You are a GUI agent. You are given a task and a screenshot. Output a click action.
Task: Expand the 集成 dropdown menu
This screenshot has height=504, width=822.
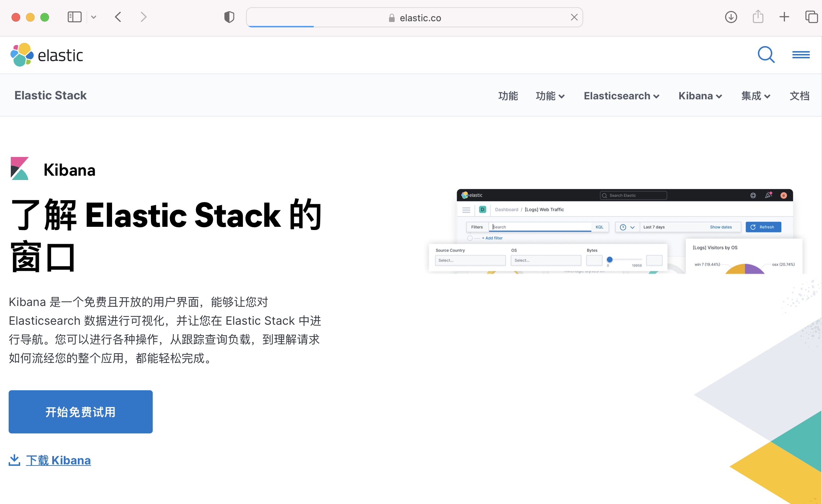756,96
